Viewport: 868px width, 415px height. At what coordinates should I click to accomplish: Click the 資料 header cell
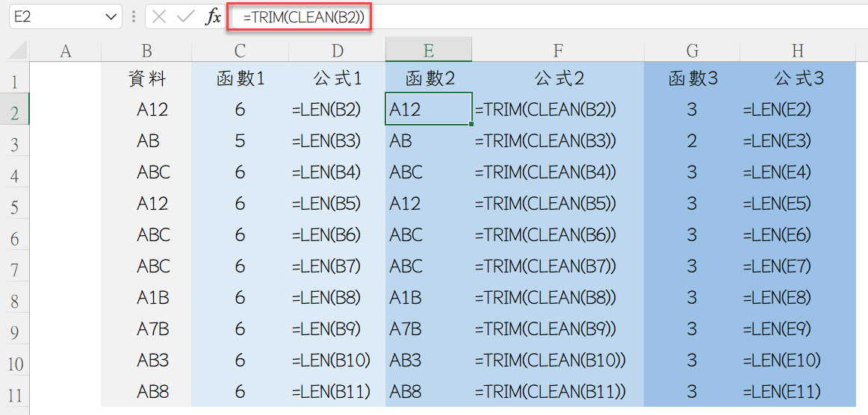pos(146,78)
